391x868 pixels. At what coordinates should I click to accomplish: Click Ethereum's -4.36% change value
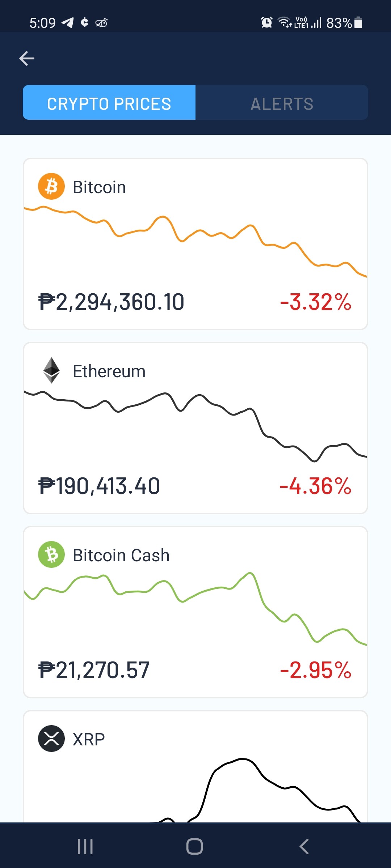coord(315,486)
